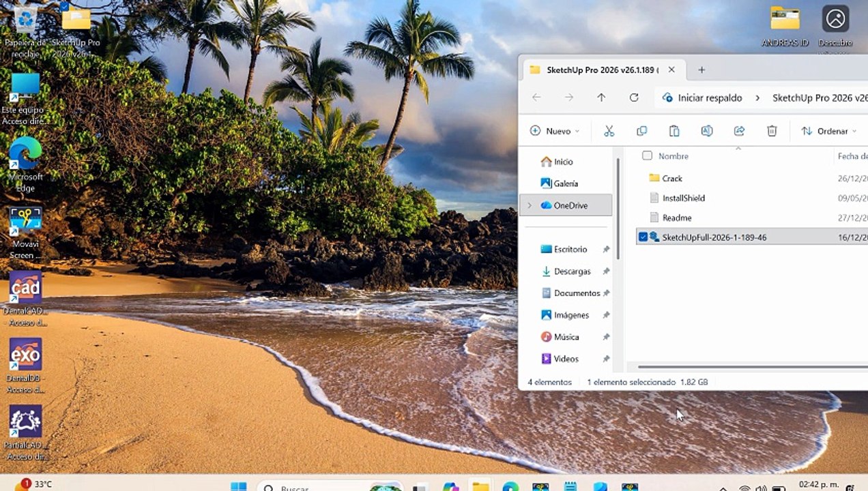Sort by the Fecha column header
868x491 pixels.
[x=852, y=156]
